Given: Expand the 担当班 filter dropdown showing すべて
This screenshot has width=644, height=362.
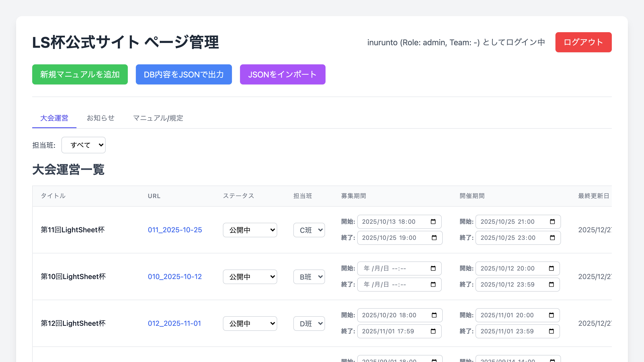Looking at the screenshot, I should [x=84, y=145].
